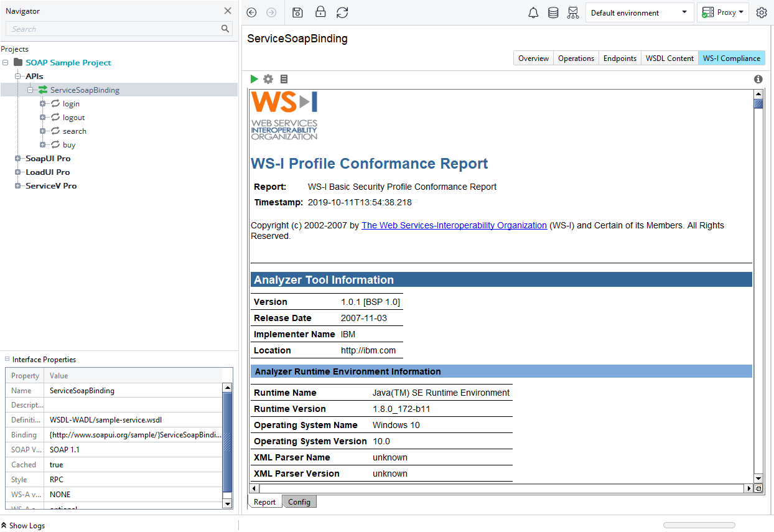Expand the search operation node

coord(43,131)
